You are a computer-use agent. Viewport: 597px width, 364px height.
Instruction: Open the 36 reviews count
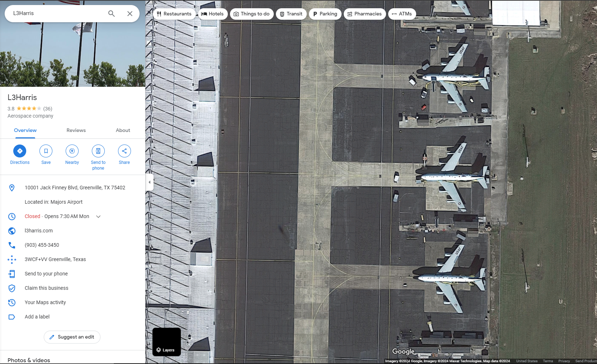48,109
